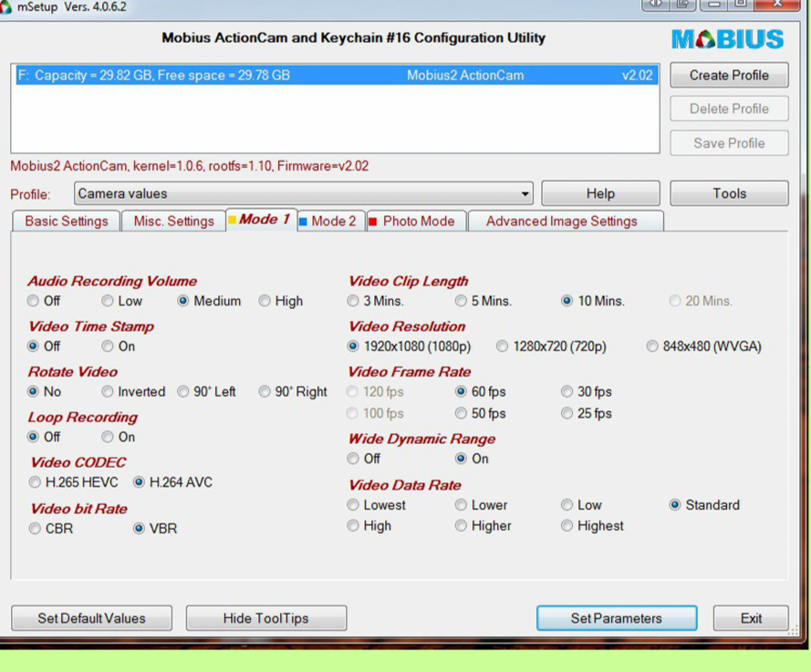Click the Set Parameters button

pyautogui.click(x=616, y=618)
